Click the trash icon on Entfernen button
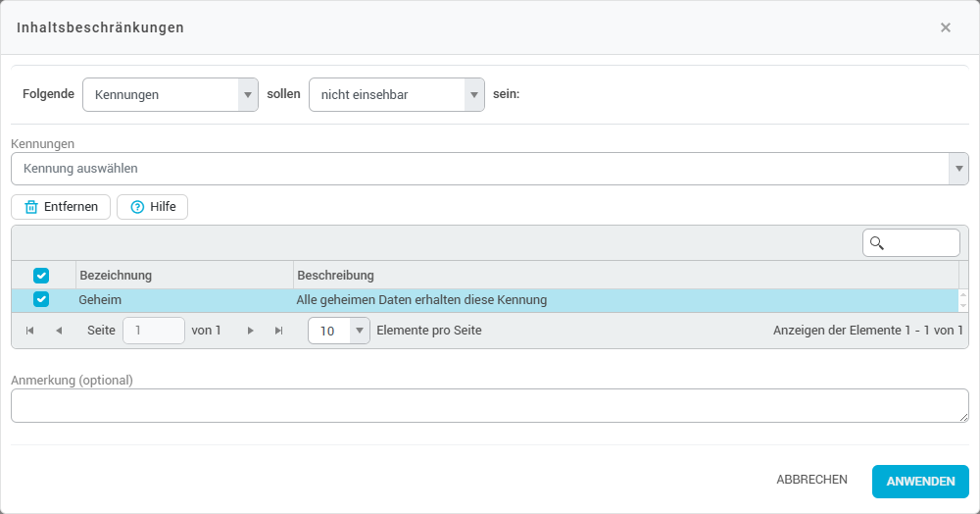980x514 pixels. coord(31,207)
